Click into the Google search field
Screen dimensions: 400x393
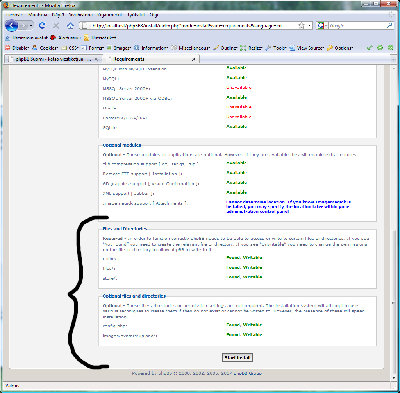click(357, 25)
